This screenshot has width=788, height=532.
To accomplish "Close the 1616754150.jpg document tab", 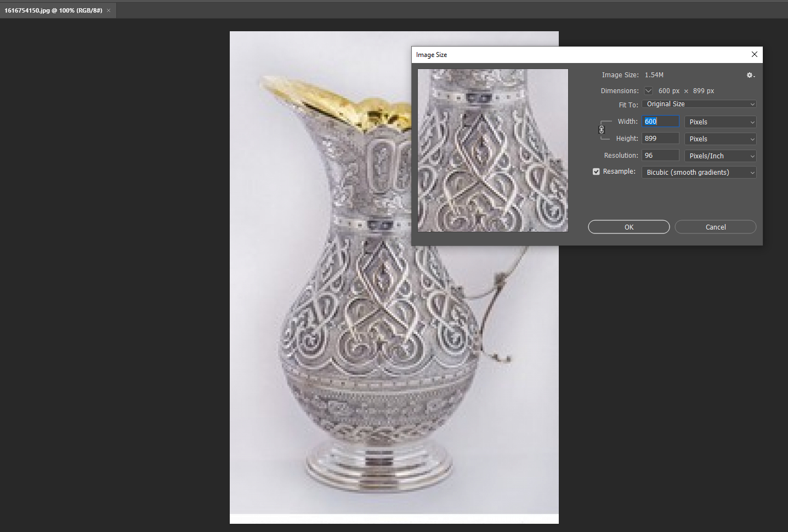I will tap(109, 10).
